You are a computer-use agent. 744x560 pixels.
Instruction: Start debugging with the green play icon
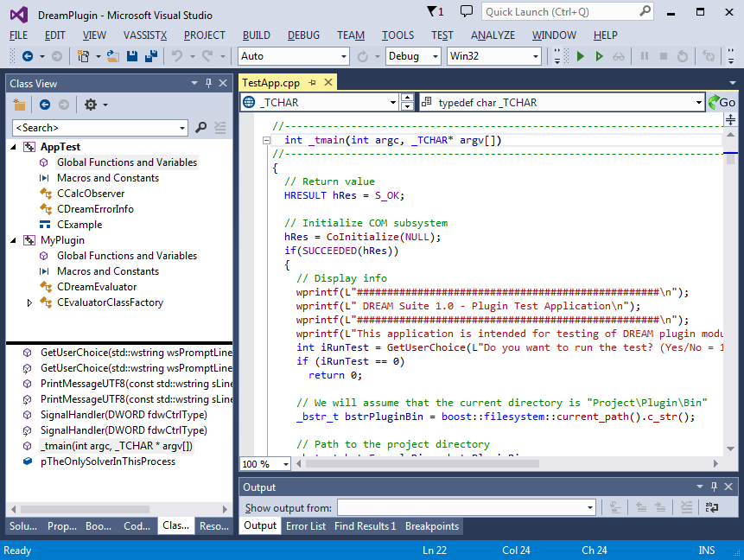[580, 56]
